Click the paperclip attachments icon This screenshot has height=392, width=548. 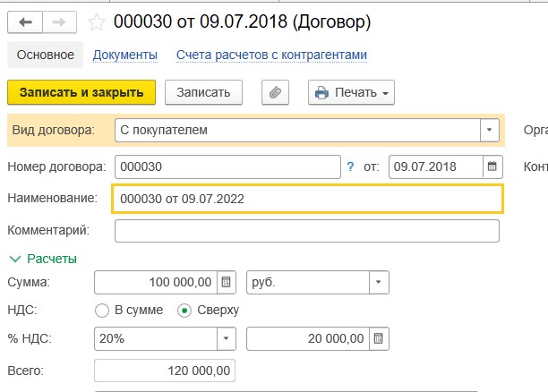[x=276, y=92]
